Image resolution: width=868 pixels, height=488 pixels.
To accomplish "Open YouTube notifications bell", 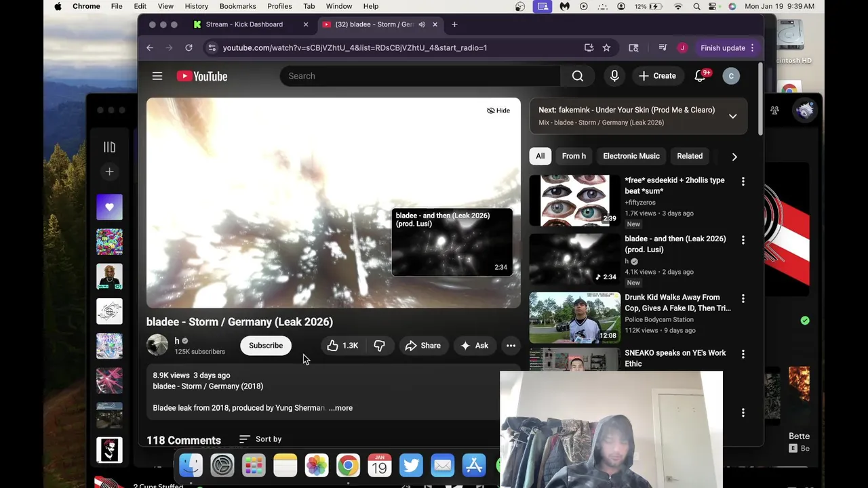I will [x=701, y=76].
